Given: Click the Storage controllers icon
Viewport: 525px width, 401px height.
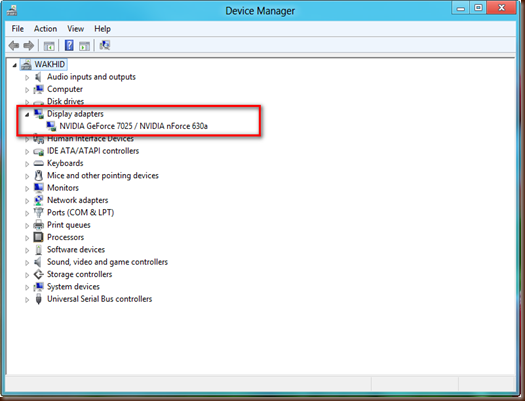Looking at the screenshot, I should pyautogui.click(x=39, y=274).
